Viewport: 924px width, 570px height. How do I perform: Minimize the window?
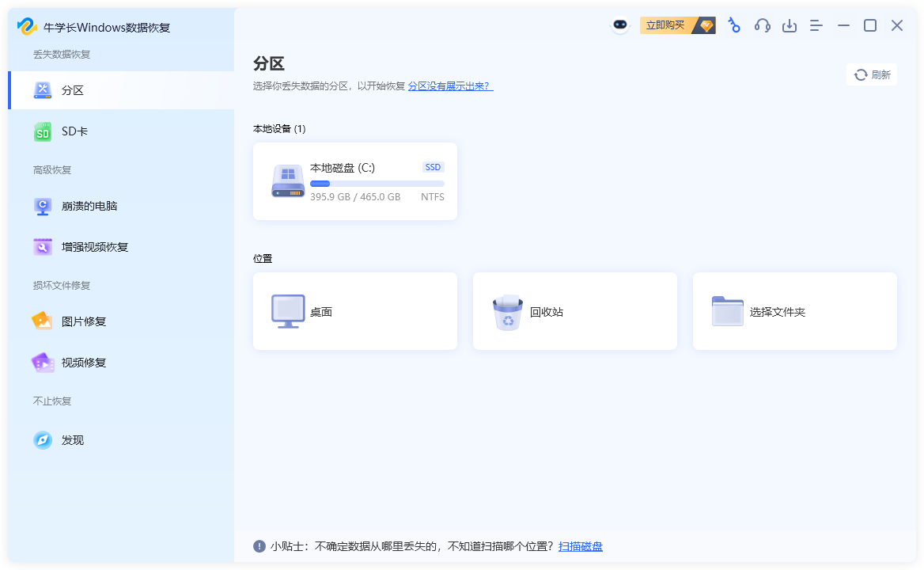(843, 25)
